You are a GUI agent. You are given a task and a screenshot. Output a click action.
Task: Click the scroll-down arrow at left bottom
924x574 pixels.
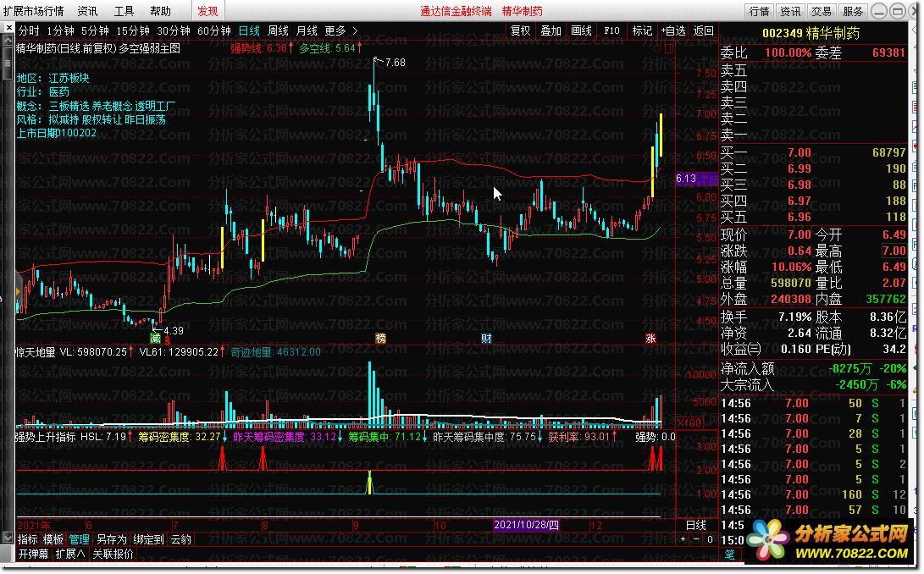8,538
